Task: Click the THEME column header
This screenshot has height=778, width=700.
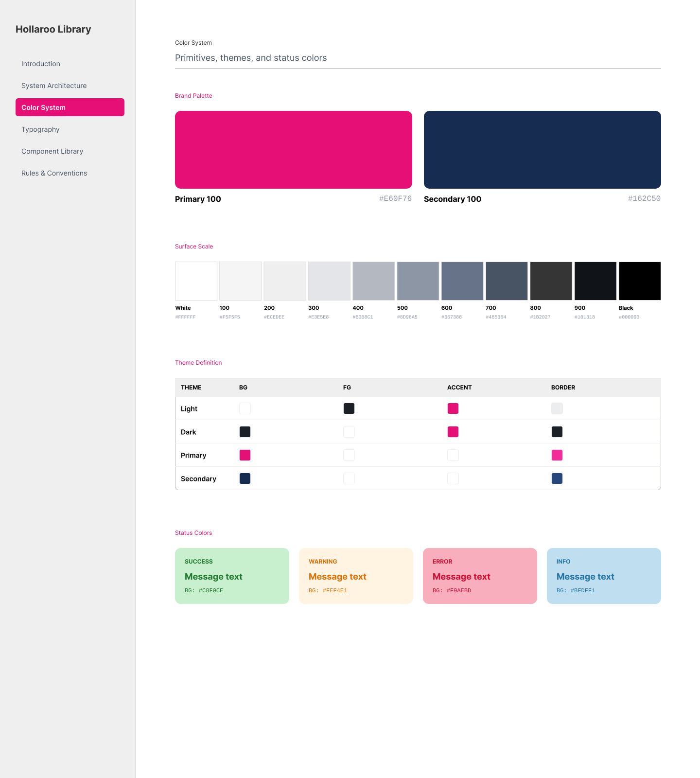Action: click(x=191, y=388)
